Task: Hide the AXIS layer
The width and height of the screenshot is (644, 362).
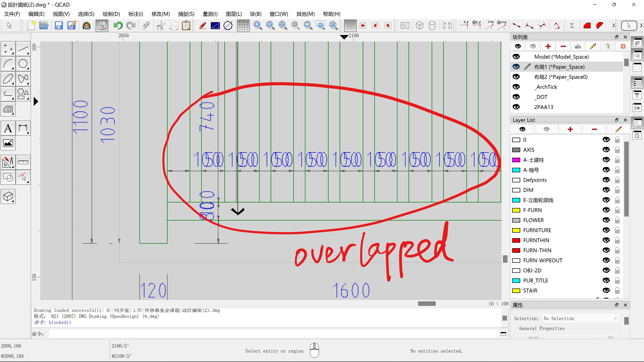Action: pos(606,150)
